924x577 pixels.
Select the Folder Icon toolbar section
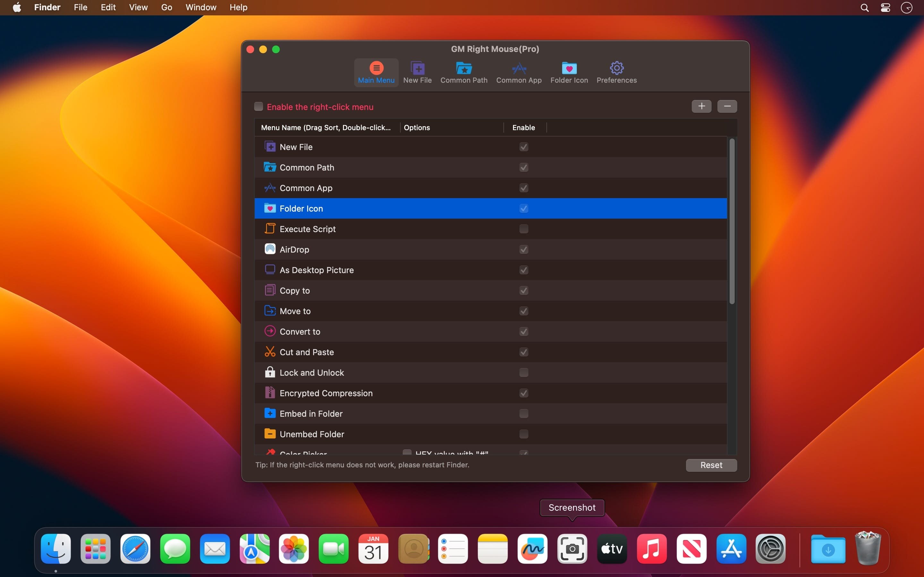point(569,72)
